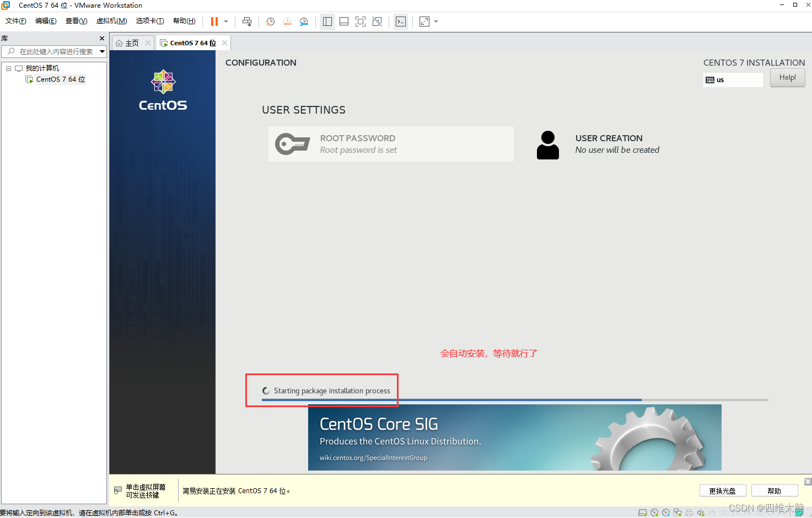Click the 帮助 button in the notification bar
Screen dimensions: 812x518
point(774,491)
